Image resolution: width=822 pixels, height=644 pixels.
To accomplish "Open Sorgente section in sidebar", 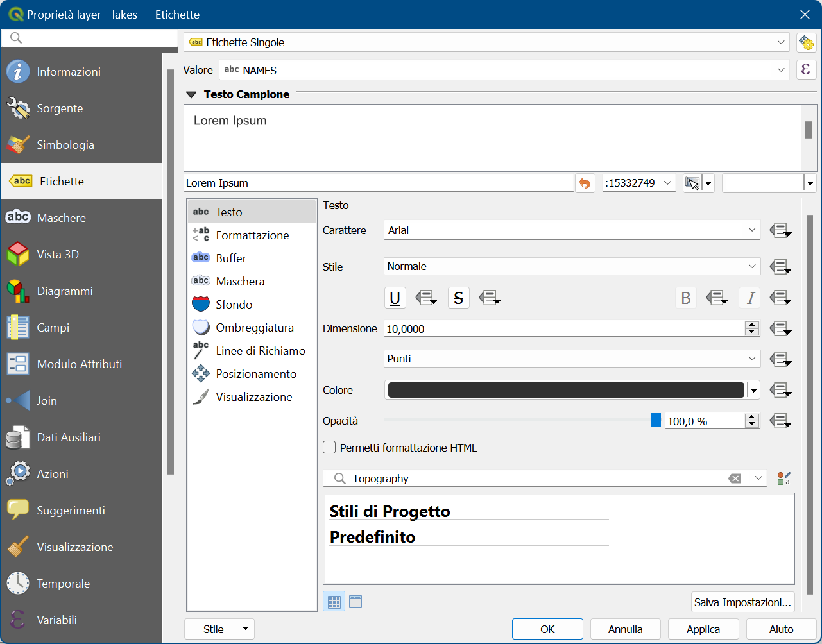I will click(81, 108).
